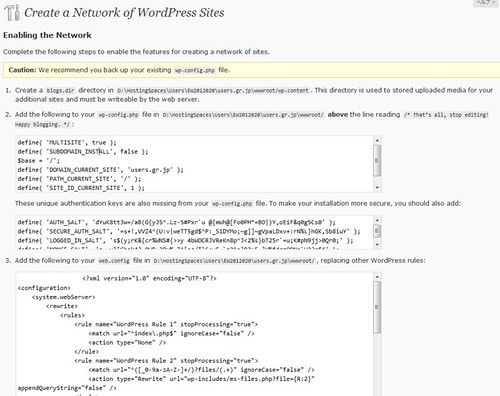500x396 pixels.
Task: Click inside the AUTH_SALT keys textarea
Action: (x=198, y=233)
